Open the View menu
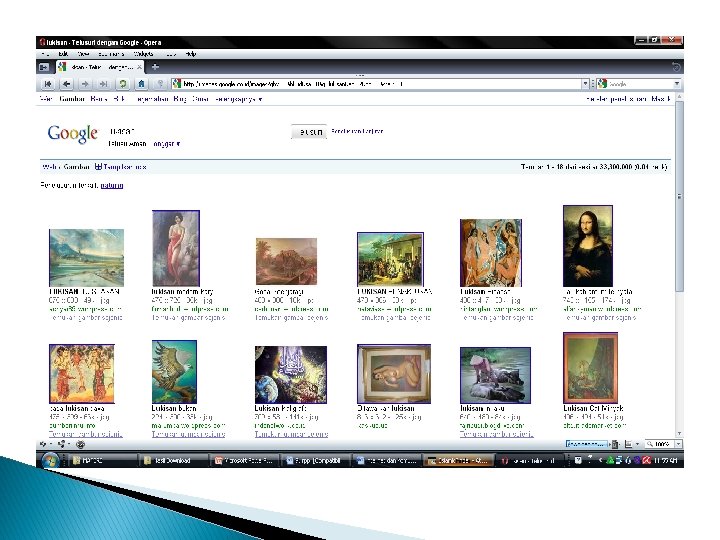 [x=83, y=54]
